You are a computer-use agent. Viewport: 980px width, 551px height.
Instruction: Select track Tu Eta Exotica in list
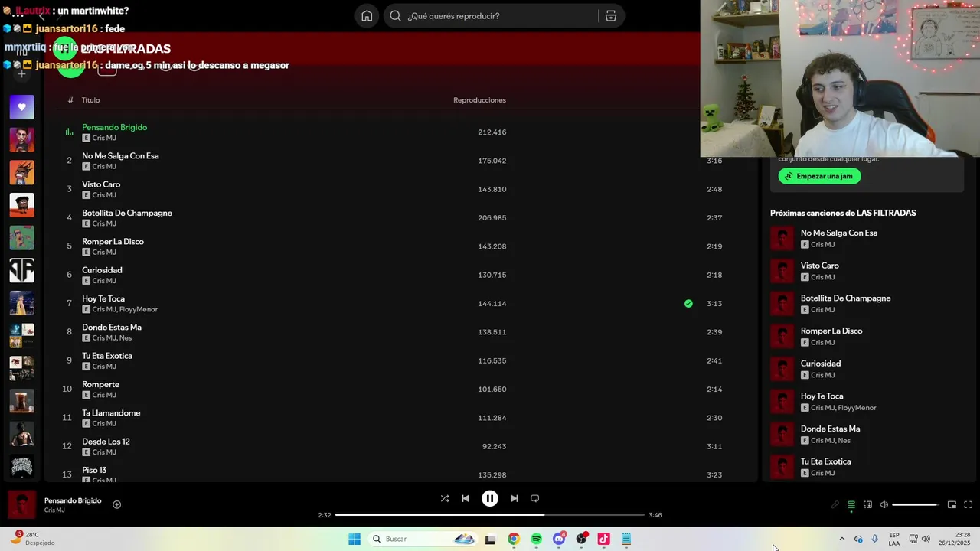tap(107, 356)
